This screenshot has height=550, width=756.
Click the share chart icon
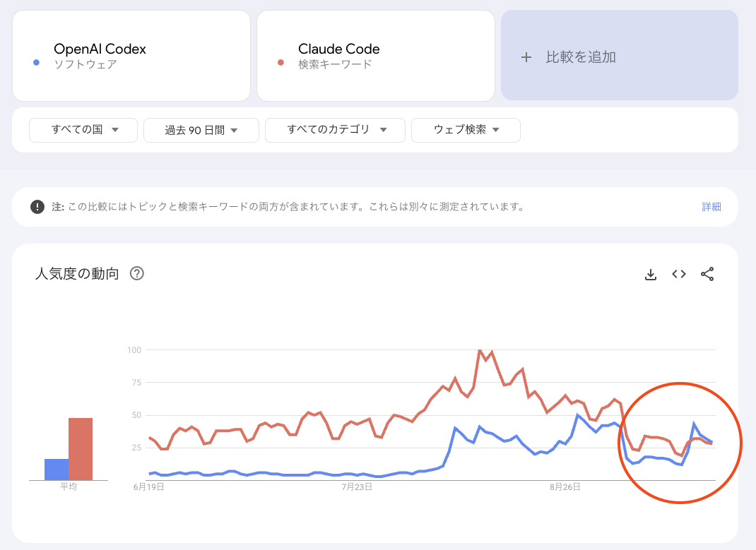[707, 274]
